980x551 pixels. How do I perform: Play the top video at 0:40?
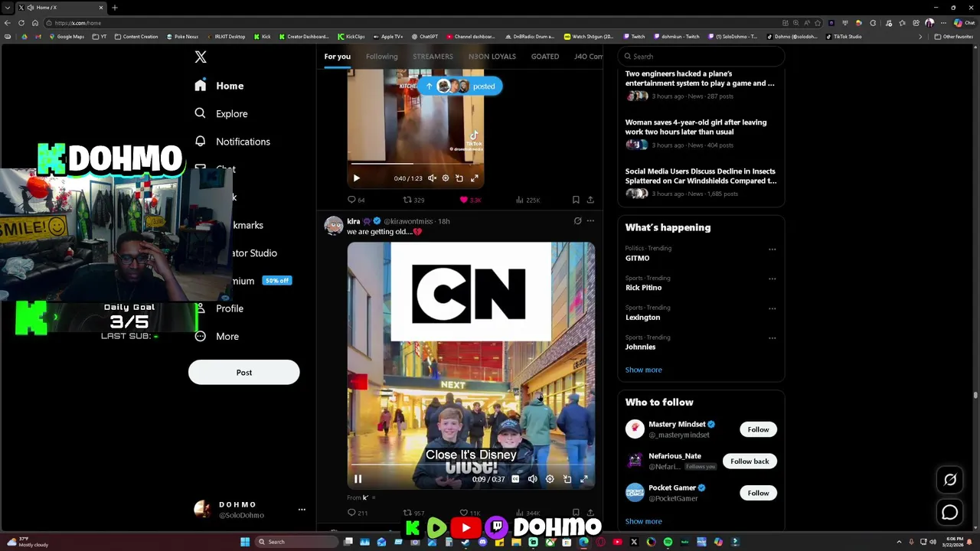pyautogui.click(x=356, y=178)
